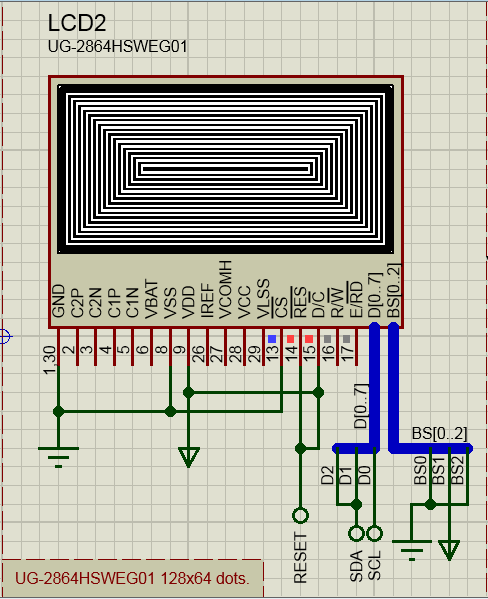This screenshot has width=488, height=599.
Task: Click the RESET terminal label text
Action: point(300,558)
